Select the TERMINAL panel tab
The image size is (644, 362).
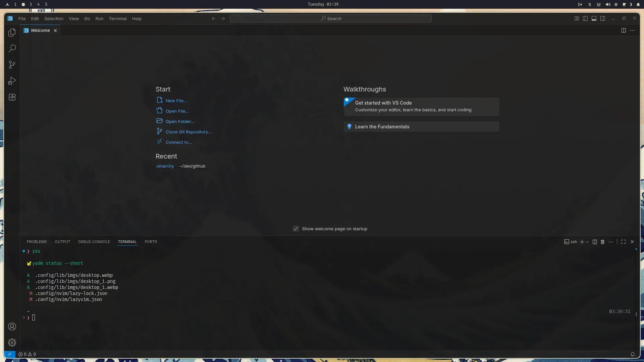[127, 242]
